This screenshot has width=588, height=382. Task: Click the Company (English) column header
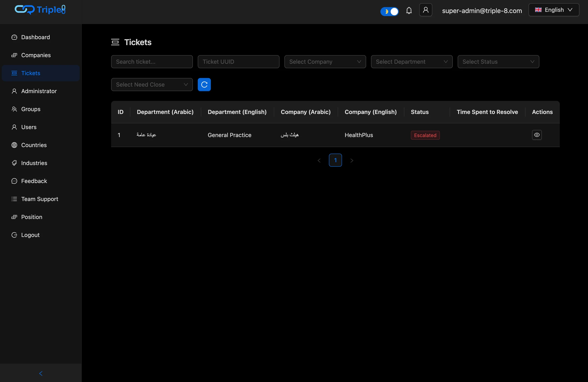pos(371,112)
